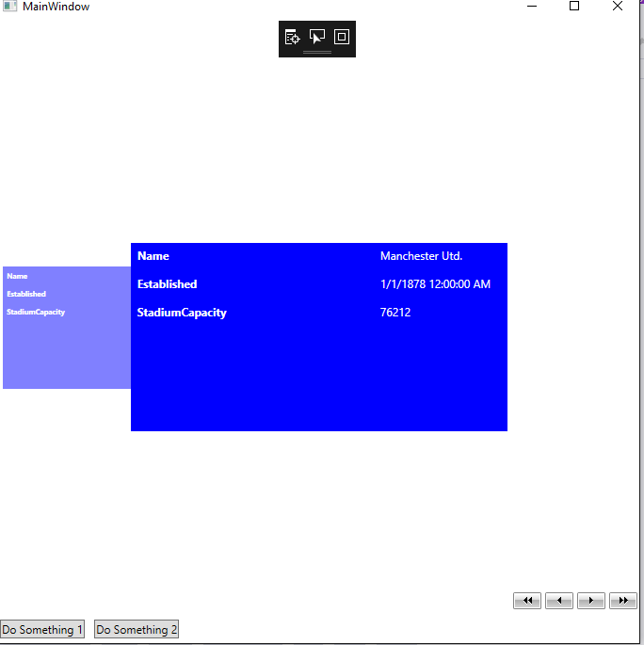Viewport: 644px width, 645px height.
Task: Go to the previous record
Action: 559,601
